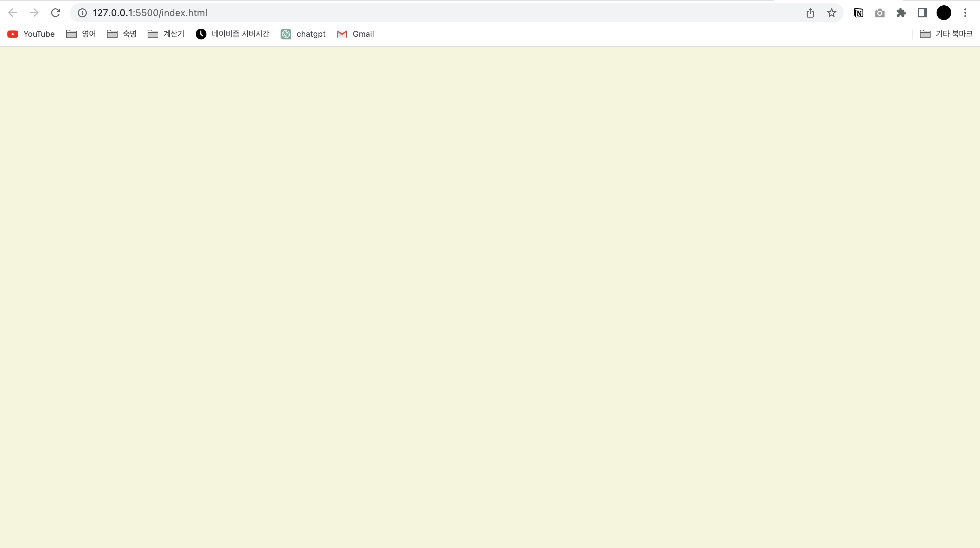This screenshot has width=980, height=548.
Task: Open the chatgpt bookmark
Action: coord(303,34)
